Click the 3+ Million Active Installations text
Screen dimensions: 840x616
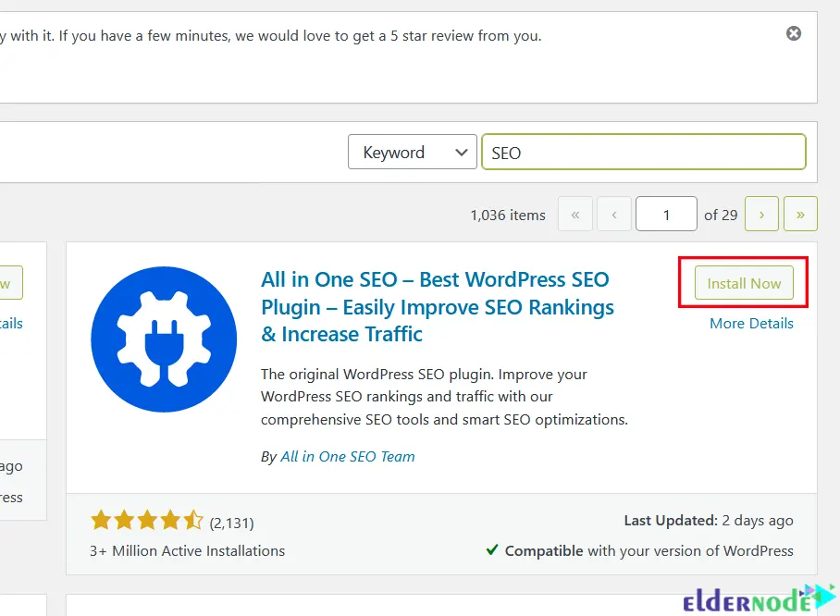click(x=188, y=550)
